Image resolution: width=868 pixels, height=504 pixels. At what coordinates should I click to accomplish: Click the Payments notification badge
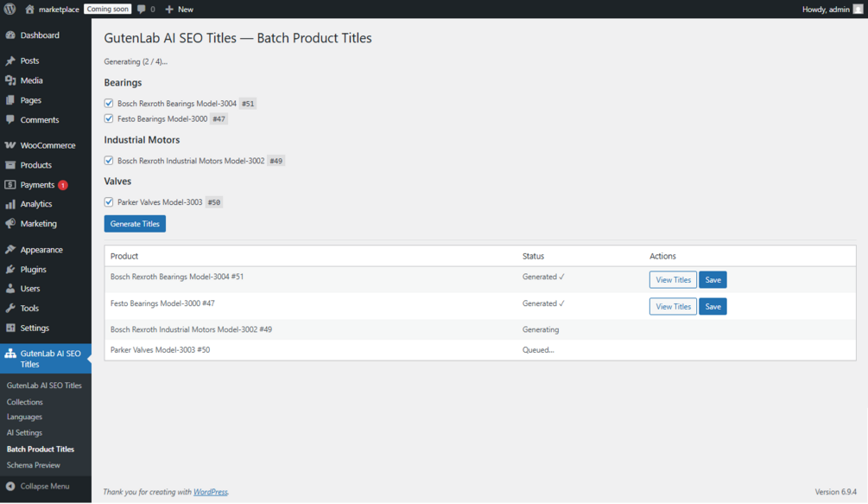click(x=63, y=185)
